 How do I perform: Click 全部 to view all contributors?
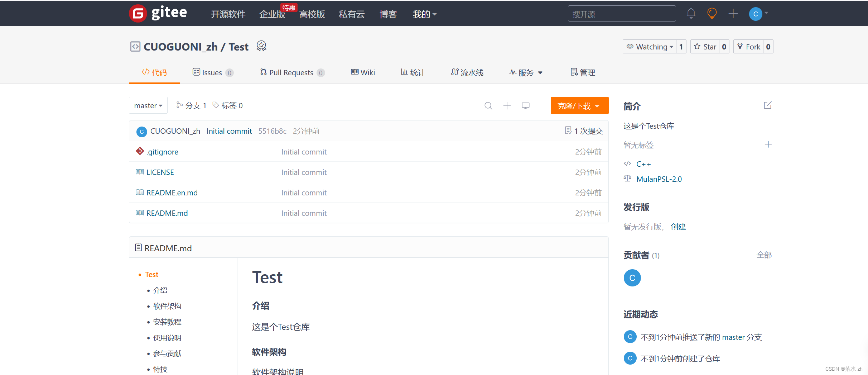764,255
